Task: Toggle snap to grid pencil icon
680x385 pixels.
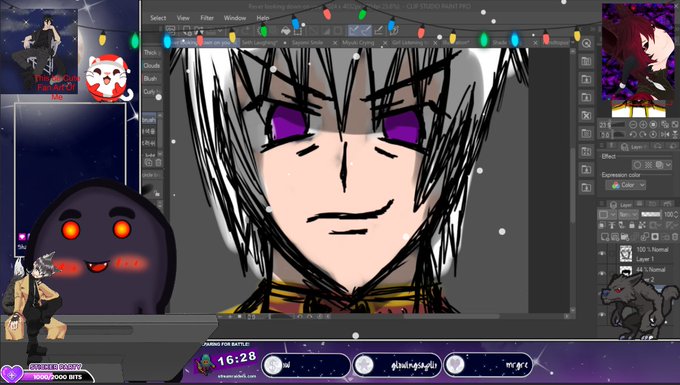Action: point(379,30)
